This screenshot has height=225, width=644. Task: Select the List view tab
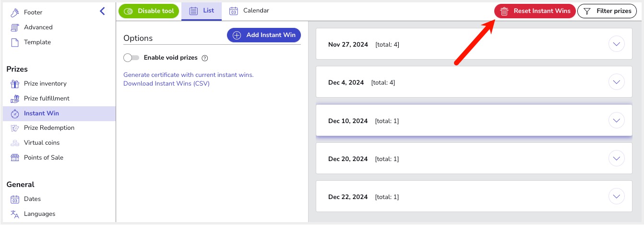202,11
